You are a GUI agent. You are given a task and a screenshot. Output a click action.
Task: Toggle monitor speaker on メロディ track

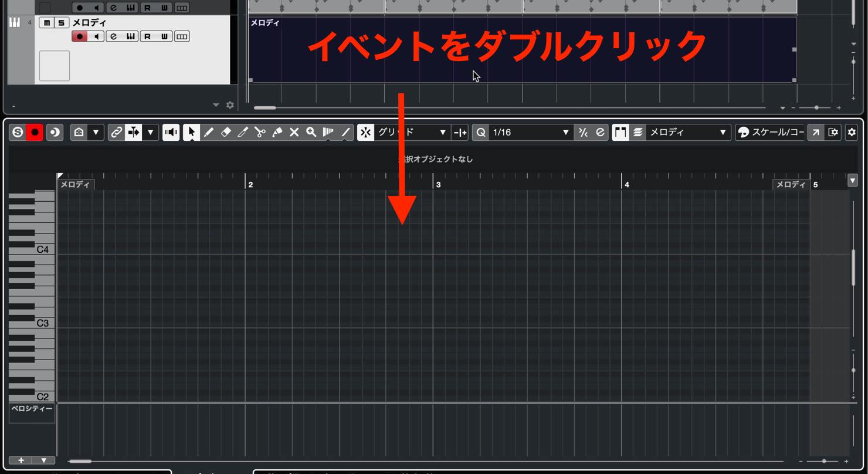(96, 36)
